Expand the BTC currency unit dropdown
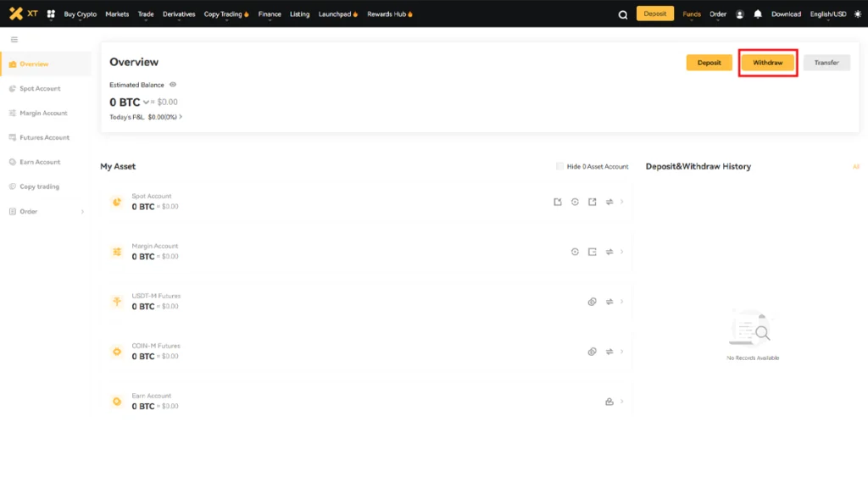Viewport: 868px width, 488px height. (146, 103)
